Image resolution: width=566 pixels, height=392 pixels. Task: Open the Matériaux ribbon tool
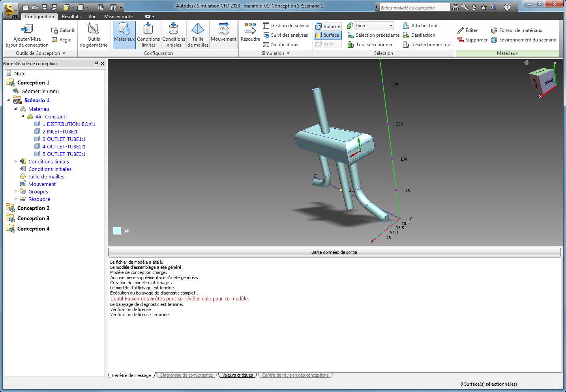pyautogui.click(x=124, y=35)
